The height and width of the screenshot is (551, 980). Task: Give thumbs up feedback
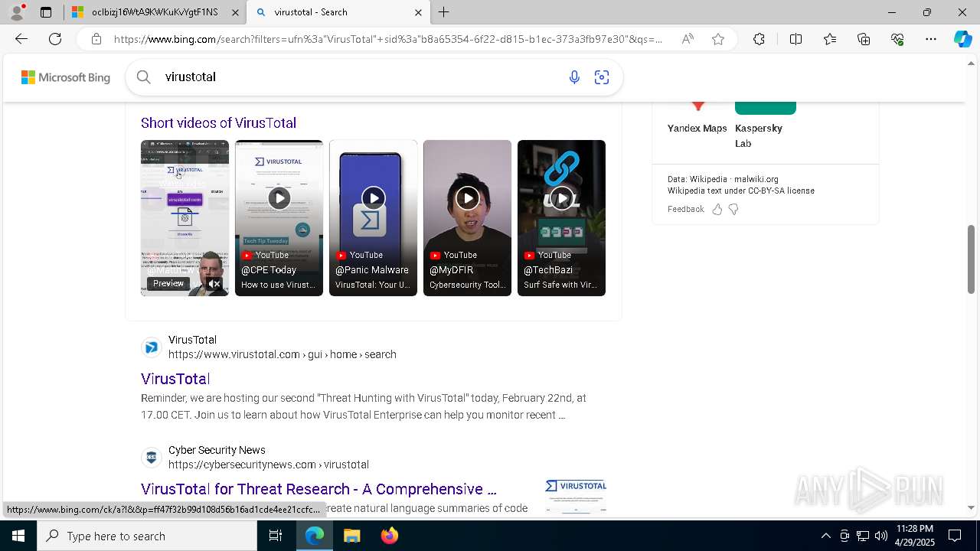click(x=717, y=209)
